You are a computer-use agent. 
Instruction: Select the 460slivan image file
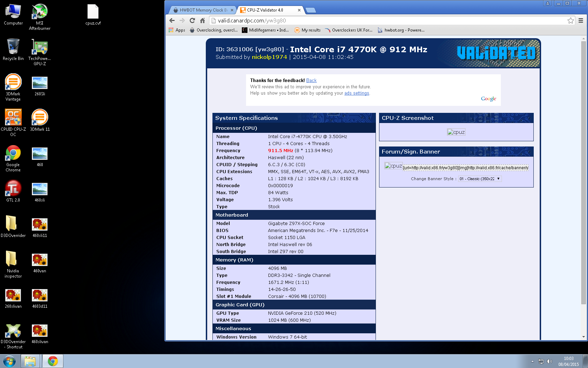tap(40, 334)
